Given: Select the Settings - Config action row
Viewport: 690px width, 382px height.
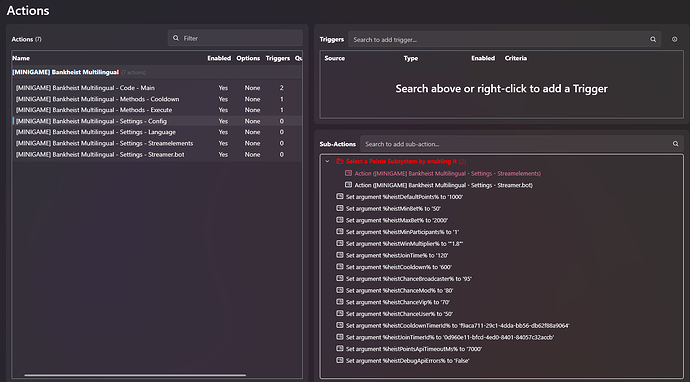Looking at the screenshot, I should click(x=157, y=121).
